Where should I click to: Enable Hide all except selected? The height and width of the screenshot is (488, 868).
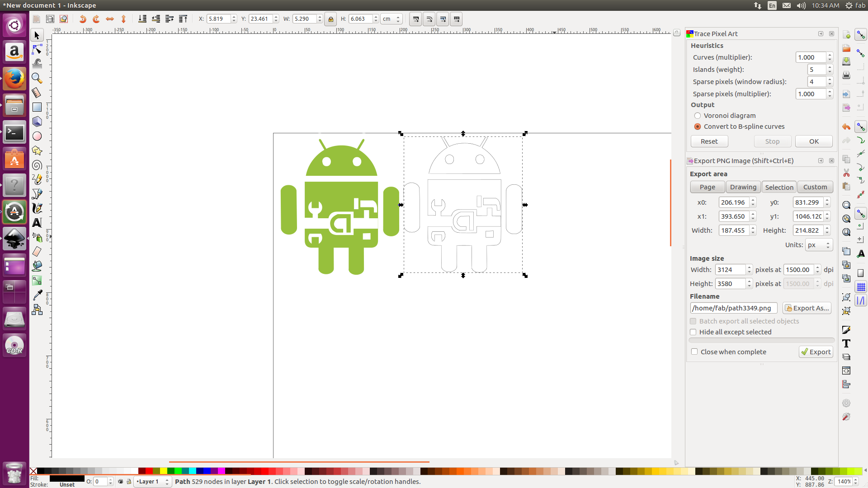coord(693,332)
